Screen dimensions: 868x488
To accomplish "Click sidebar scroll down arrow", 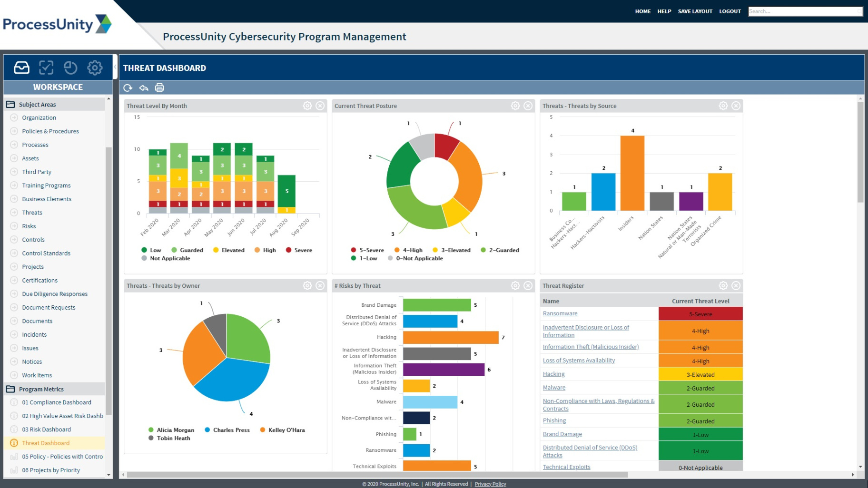I will click(x=108, y=475).
